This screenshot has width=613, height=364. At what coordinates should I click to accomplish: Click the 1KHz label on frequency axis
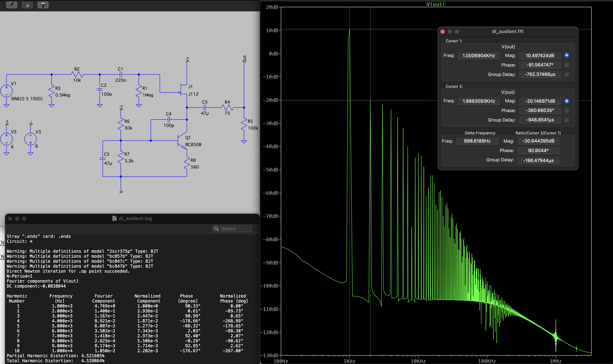(x=349, y=361)
